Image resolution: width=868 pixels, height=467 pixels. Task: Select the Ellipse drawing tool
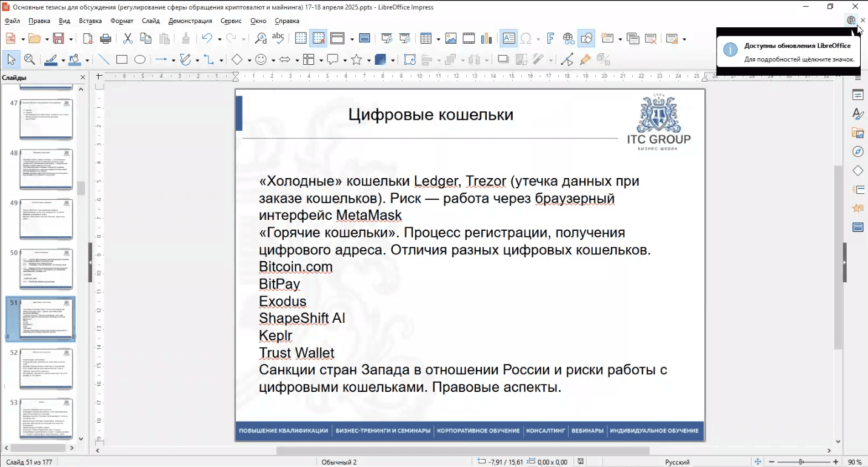point(139,60)
